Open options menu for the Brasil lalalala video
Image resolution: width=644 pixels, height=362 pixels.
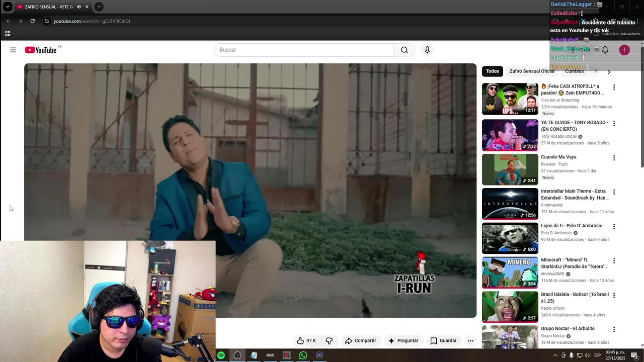click(x=614, y=295)
